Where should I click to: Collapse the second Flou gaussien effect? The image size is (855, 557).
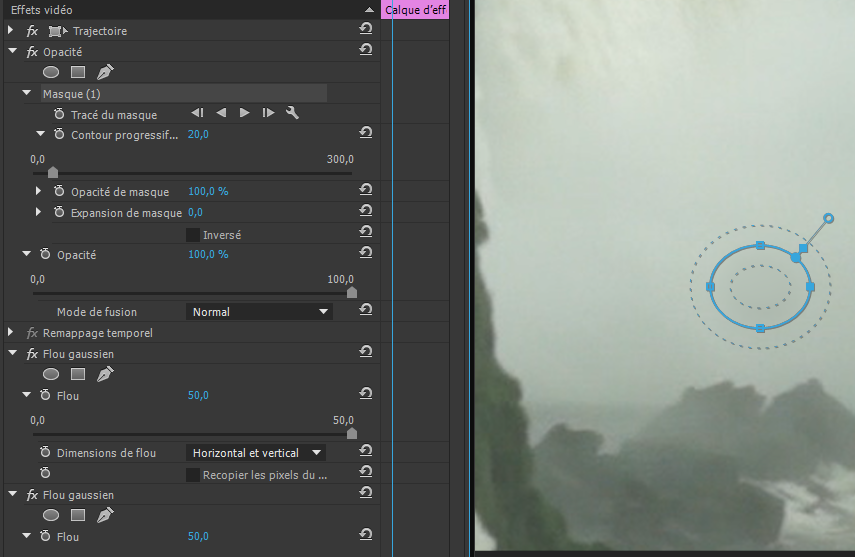pyautogui.click(x=13, y=494)
